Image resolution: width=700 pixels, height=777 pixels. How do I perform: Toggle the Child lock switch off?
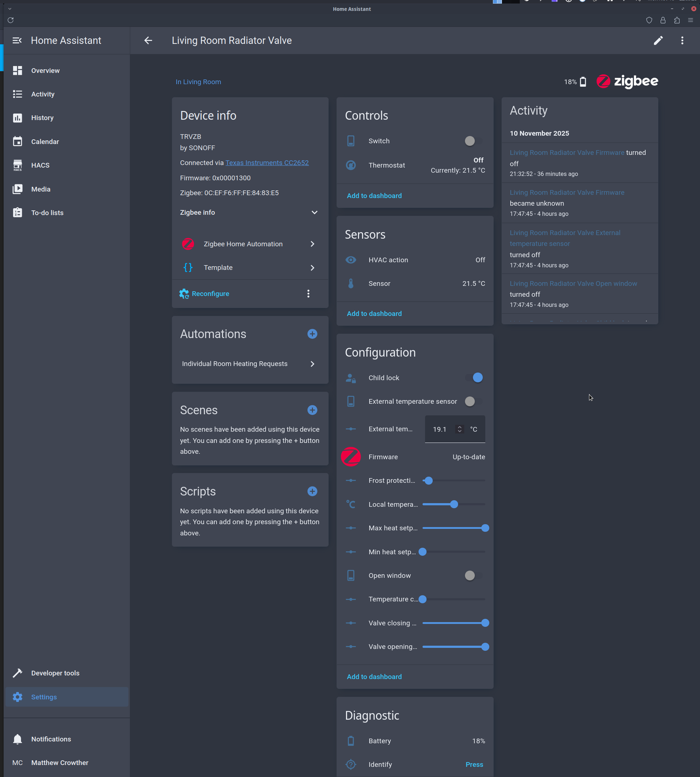pos(474,378)
